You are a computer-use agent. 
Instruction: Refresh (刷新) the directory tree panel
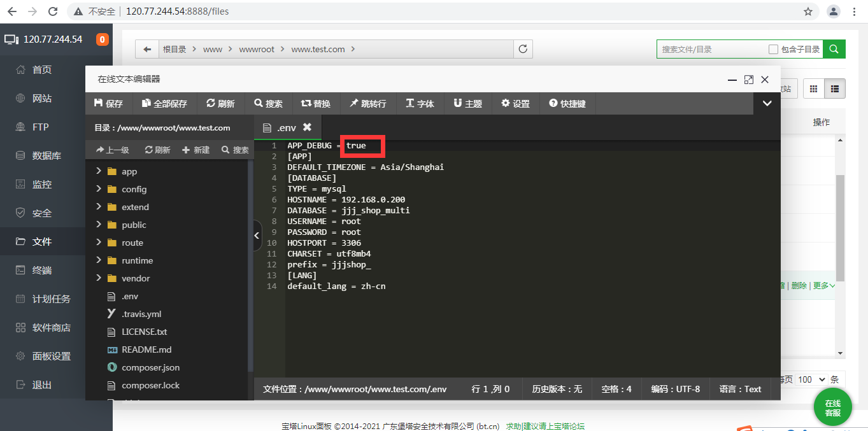point(157,150)
